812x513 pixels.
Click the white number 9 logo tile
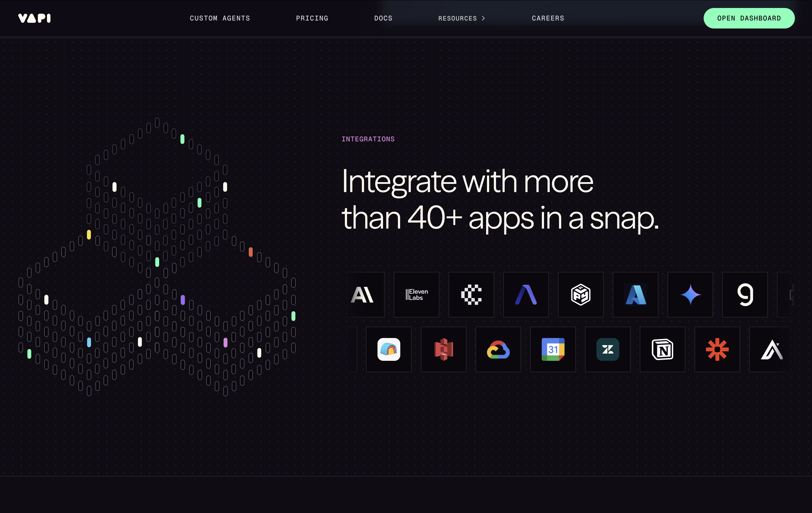(745, 295)
